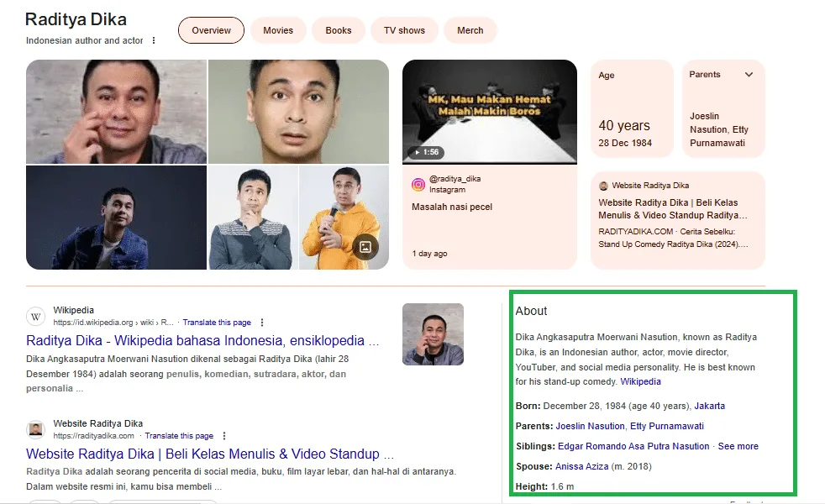Click Translate this page on the Wikipedia result
Image resolution: width=825 pixels, height=504 pixels.
[217, 323]
